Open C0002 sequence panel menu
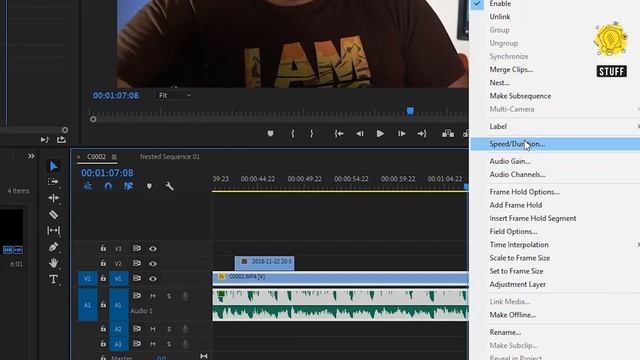The height and width of the screenshot is (360, 640). tap(114, 157)
